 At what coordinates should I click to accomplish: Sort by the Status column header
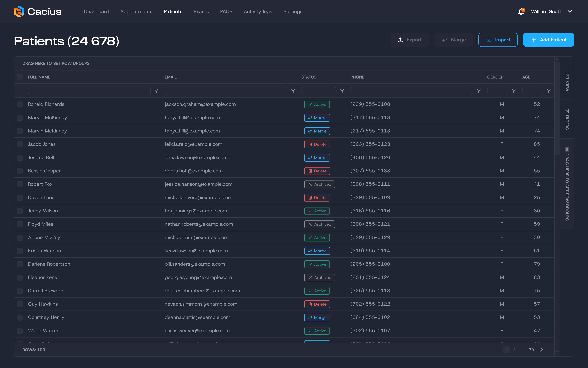click(x=309, y=77)
